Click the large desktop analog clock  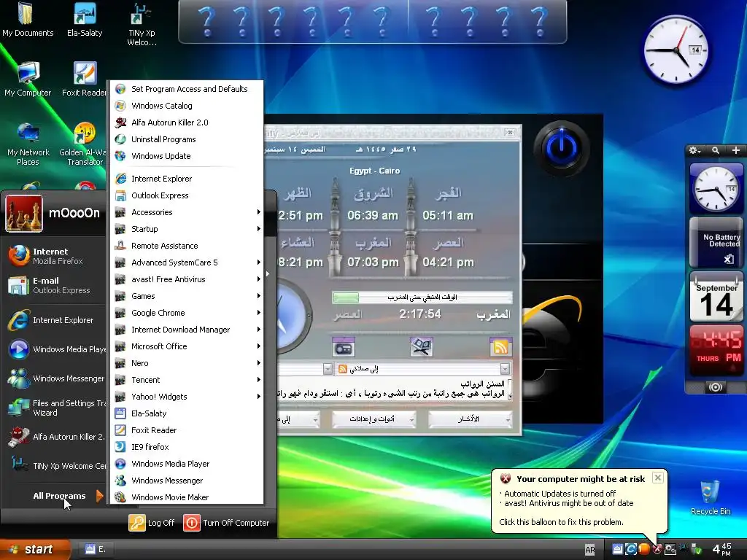[x=676, y=50]
